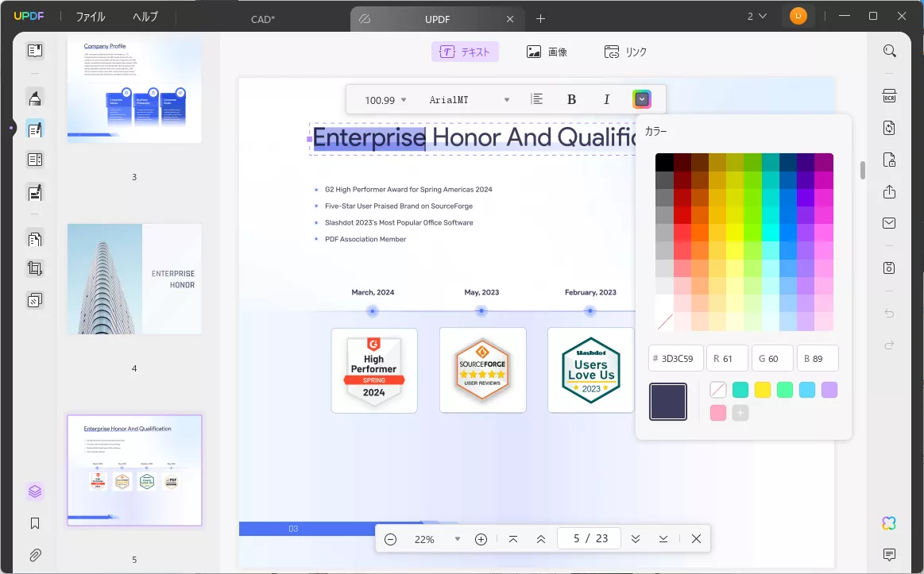Viewport: 924px width, 574px height.
Task: Select the テキスト edit mode
Action: tap(465, 52)
